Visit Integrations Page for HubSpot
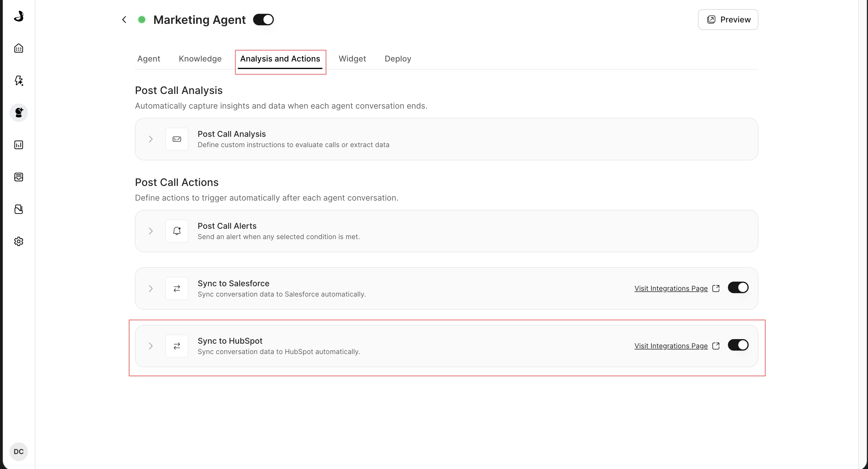Viewport: 868px width, 469px height. tap(671, 346)
